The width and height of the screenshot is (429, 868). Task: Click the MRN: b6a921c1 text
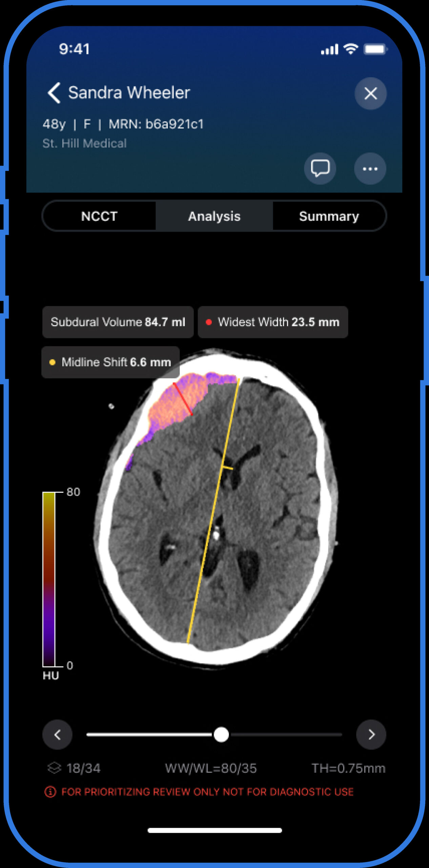tap(156, 124)
